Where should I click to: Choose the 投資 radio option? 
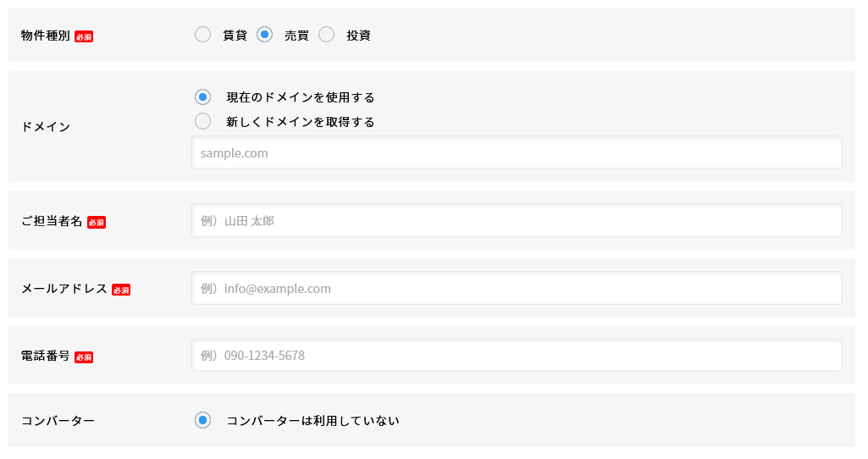[327, 35]
